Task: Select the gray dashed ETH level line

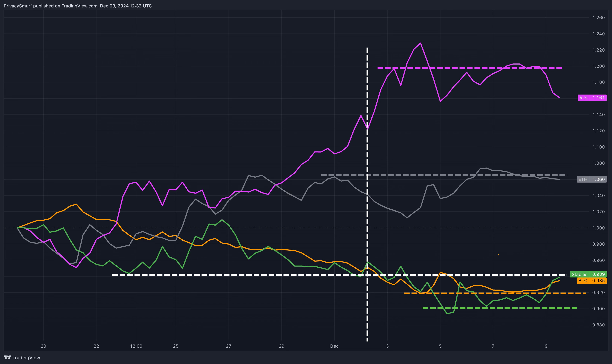Action: coord(444,175)
